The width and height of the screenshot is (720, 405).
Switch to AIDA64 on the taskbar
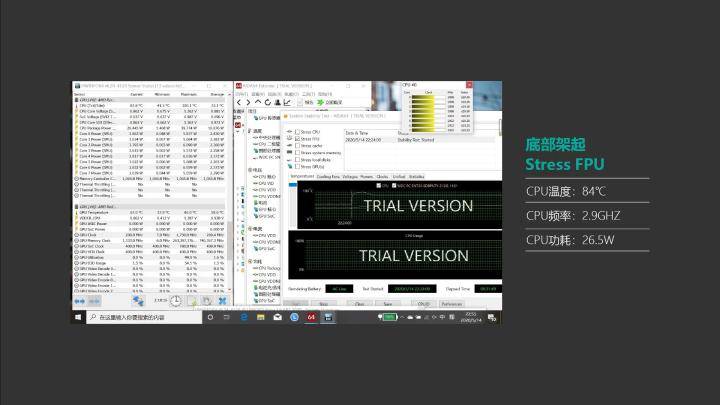pos(311,317)
